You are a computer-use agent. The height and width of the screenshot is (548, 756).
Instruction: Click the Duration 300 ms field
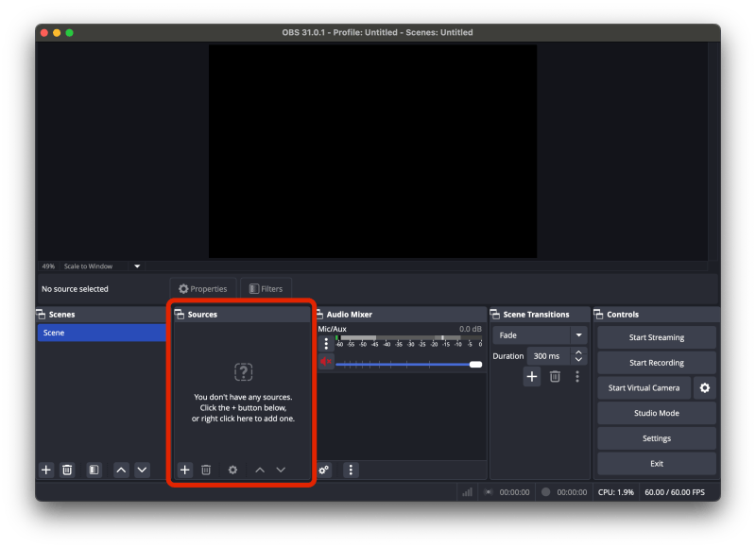pyautogui.click(x=549, y=356)
